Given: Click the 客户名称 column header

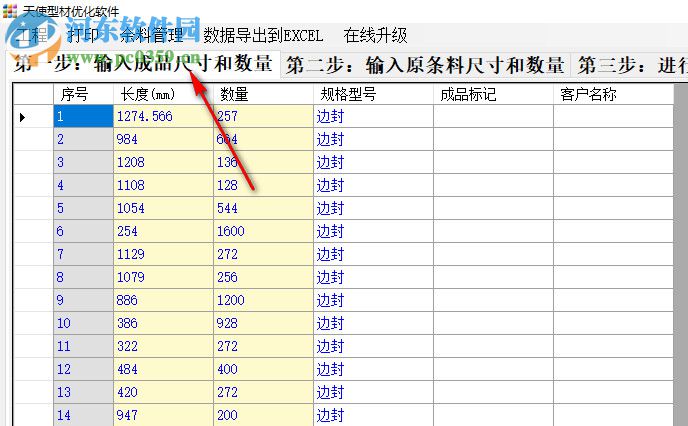Looking at the screenshot, I should tap(613, 94).
